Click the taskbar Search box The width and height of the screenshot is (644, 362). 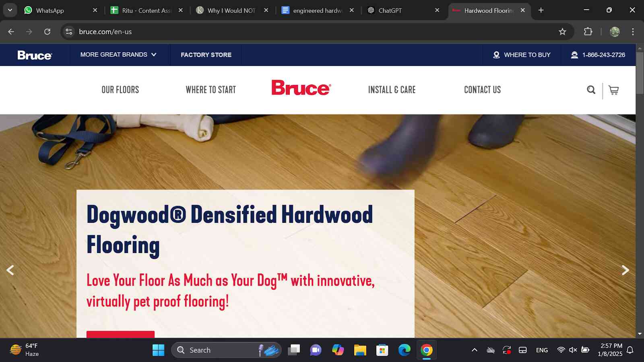click(226, 350)
